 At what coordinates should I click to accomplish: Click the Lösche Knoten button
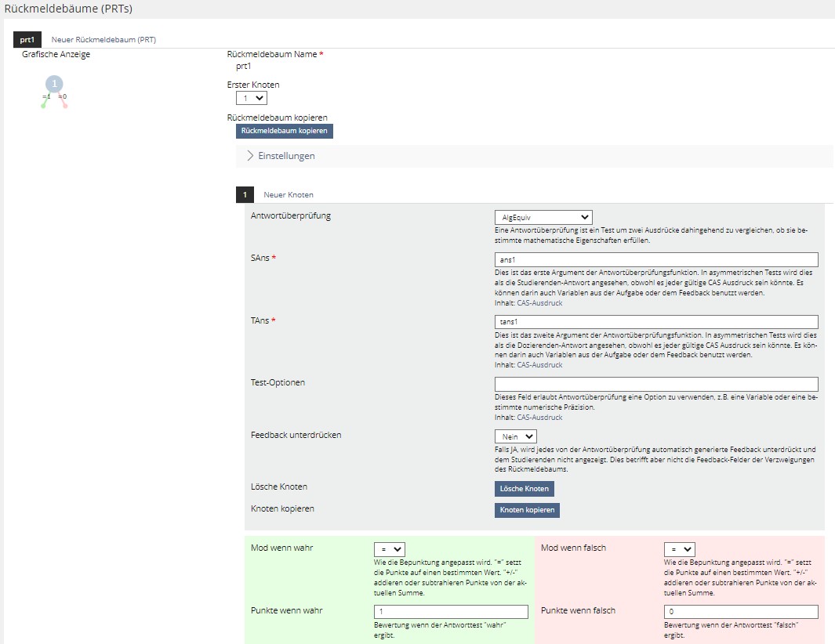(525, 489)
